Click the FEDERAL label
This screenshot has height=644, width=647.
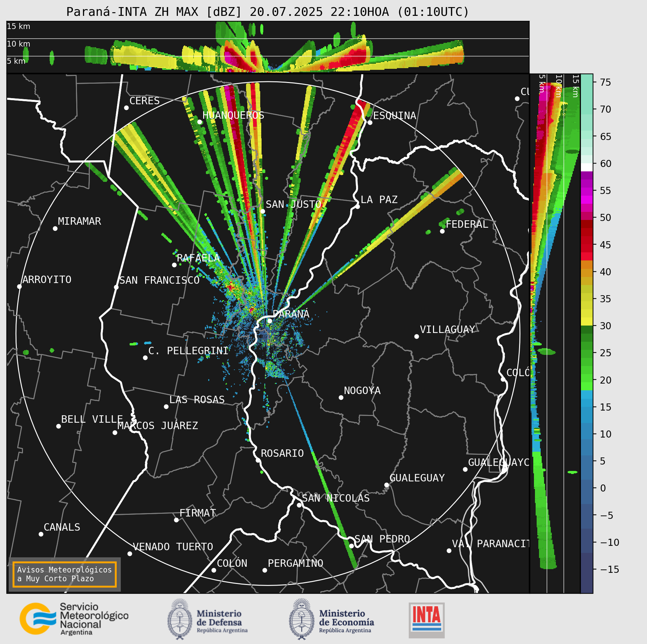[467, 224]
